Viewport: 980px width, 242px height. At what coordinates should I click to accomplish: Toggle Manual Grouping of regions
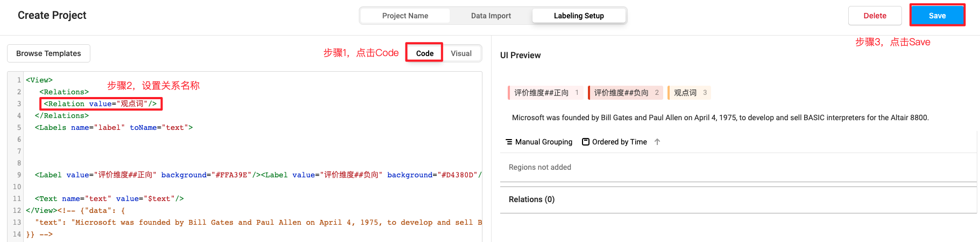pyautogui.click(x=539, y=142)
